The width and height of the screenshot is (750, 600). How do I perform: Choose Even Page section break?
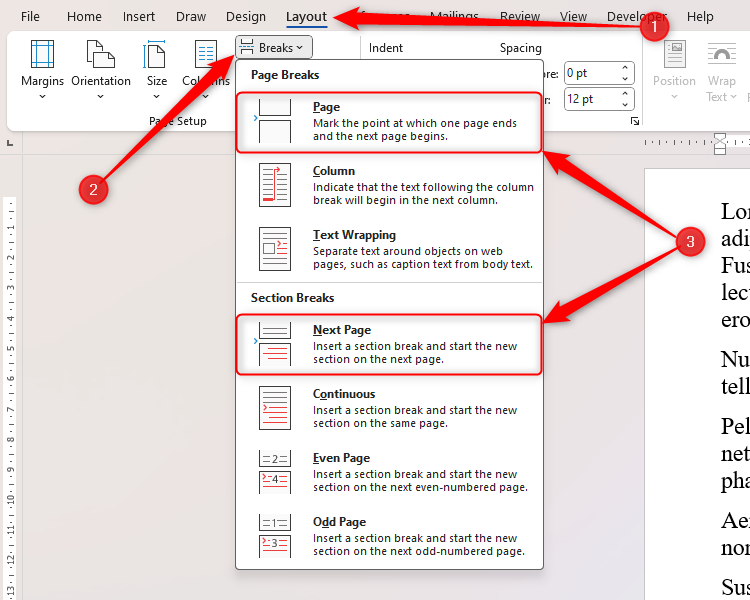(389, 473)
